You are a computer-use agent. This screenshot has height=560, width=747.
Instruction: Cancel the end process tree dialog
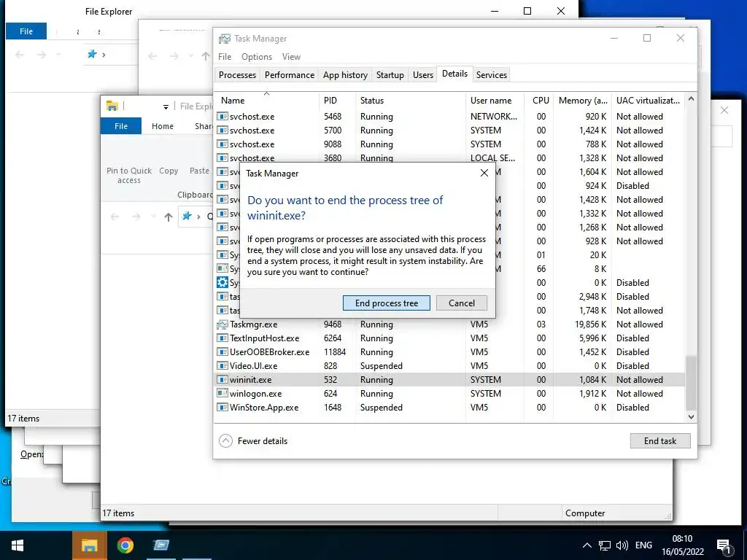click(461, 303)
